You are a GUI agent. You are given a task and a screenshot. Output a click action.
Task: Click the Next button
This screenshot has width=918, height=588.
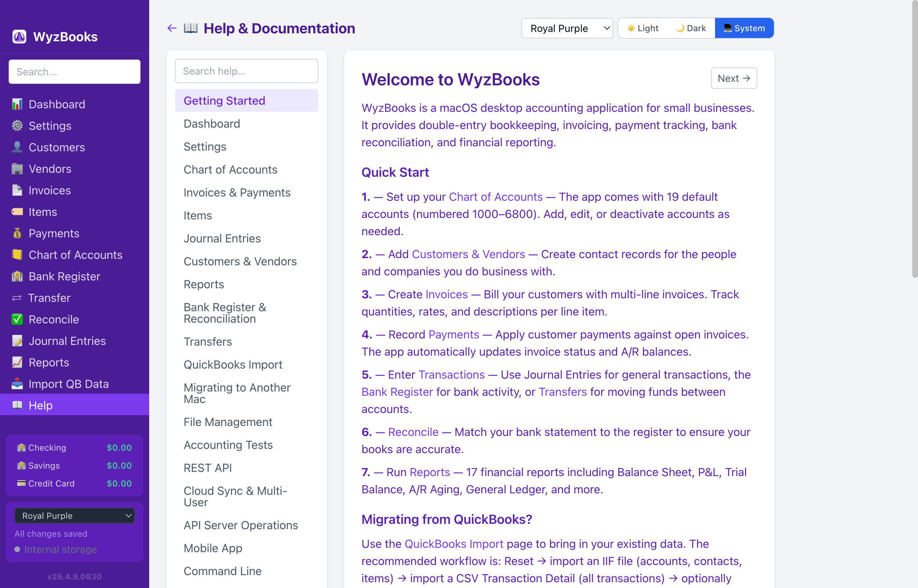tap(734, 78)
